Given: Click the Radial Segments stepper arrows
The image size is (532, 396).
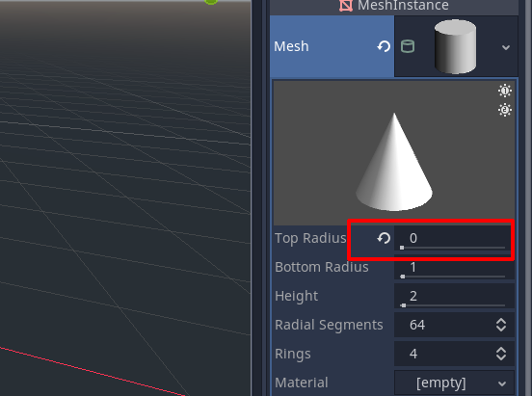Looking at the screenshot, I should coord(501,325).
